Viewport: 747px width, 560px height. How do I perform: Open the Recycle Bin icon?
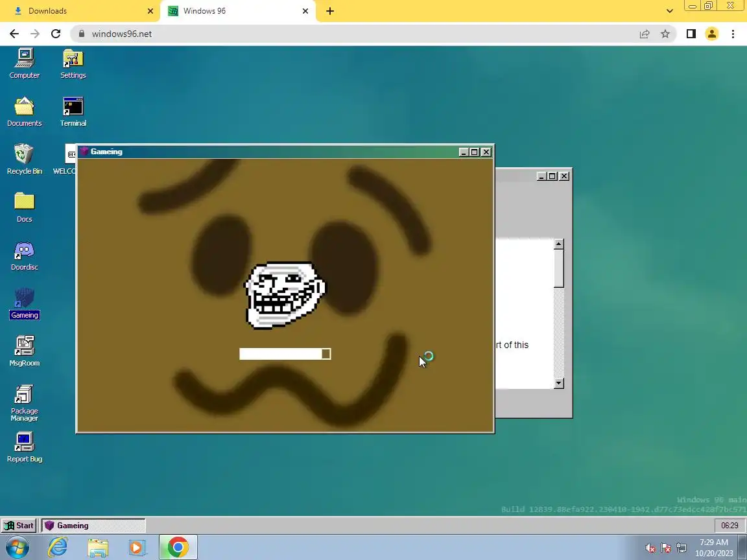(24, 159)
